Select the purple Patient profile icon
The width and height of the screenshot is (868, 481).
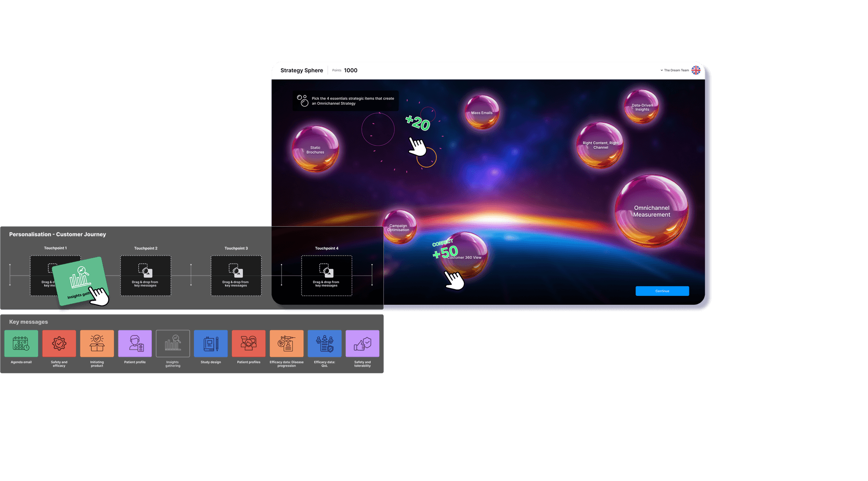(x=135, y=344)
